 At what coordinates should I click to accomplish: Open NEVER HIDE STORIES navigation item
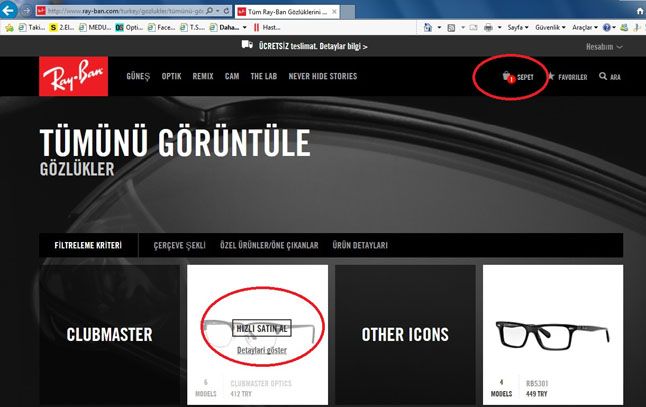(x=323, y=76)
